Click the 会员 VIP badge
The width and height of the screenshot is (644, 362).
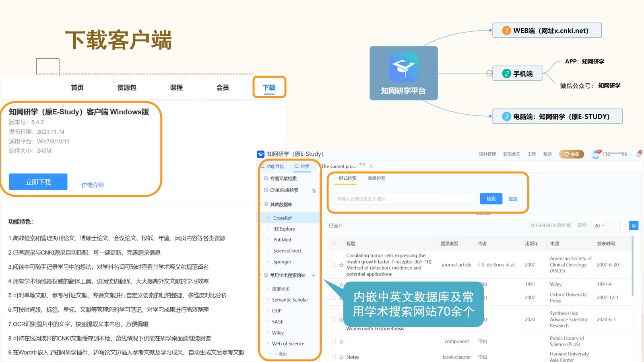coord(571,154)
